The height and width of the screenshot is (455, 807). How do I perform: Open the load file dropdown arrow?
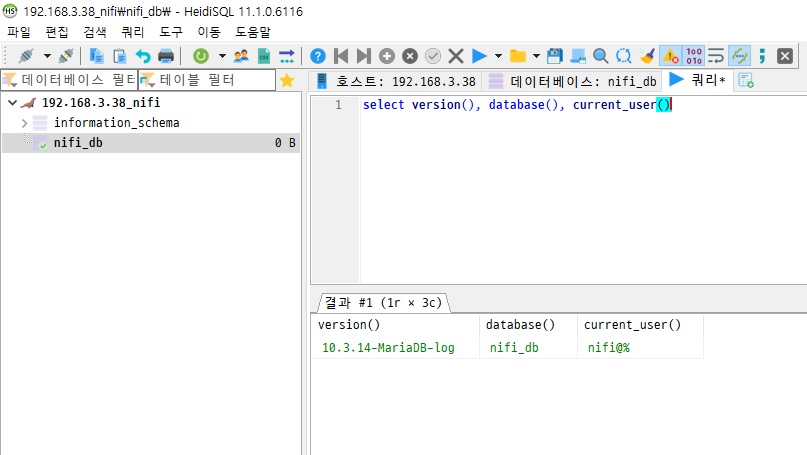click(x=536, y=56)
